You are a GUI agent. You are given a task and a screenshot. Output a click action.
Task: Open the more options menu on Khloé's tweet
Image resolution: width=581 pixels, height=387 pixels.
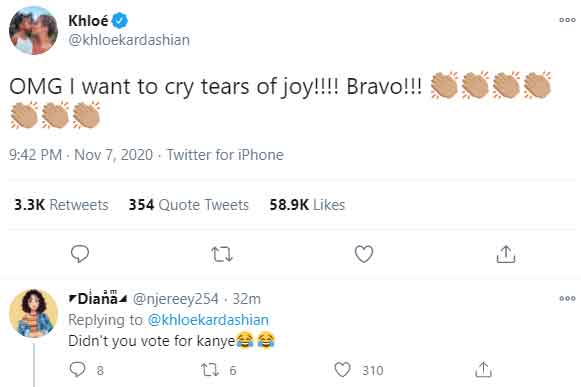coord(567,20)
